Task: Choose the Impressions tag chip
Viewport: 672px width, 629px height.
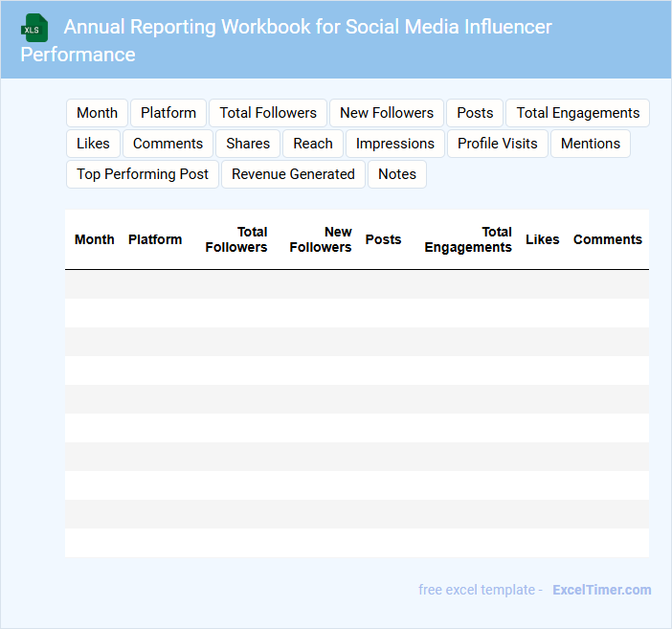Action: point(395,144)
